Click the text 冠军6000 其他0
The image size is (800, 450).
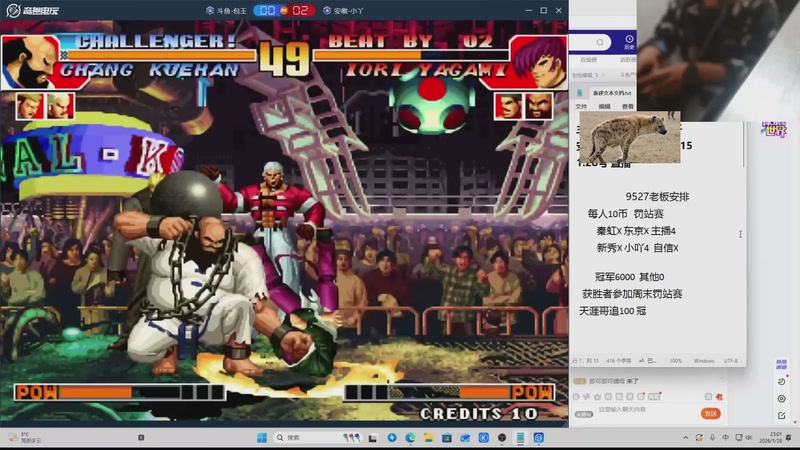pos(630,277)
